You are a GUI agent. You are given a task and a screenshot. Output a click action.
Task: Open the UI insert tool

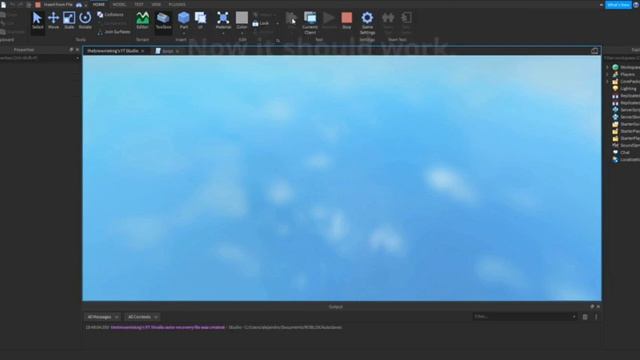200,20
